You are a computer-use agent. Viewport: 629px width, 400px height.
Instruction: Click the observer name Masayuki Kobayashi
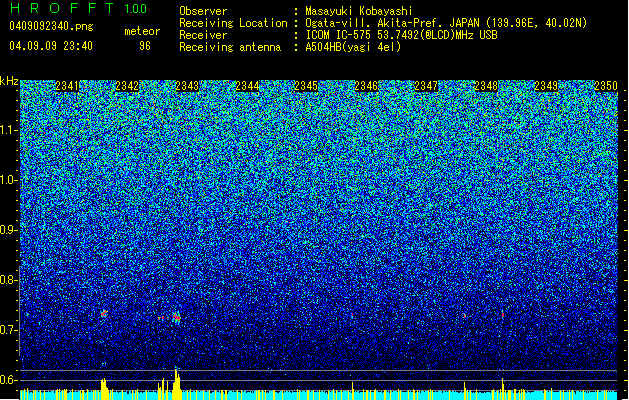point(359,11)
